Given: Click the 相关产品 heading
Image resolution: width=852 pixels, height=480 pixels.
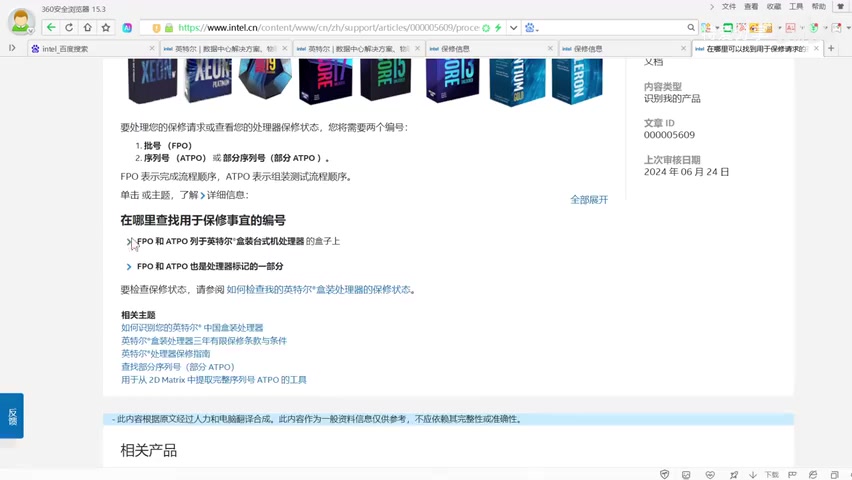Looking at the screenshot, I should pyautogui.click(x=148, y=451).
